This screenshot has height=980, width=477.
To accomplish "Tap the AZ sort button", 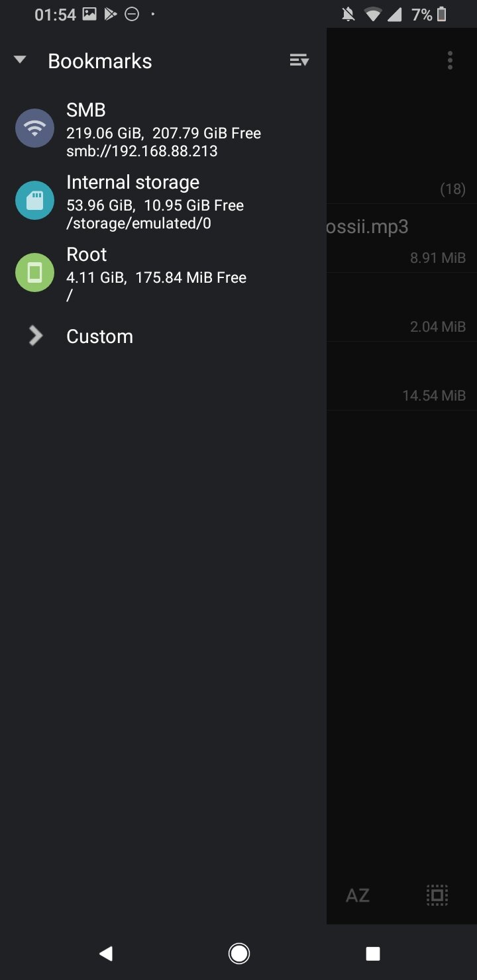I will click(357, 895).
